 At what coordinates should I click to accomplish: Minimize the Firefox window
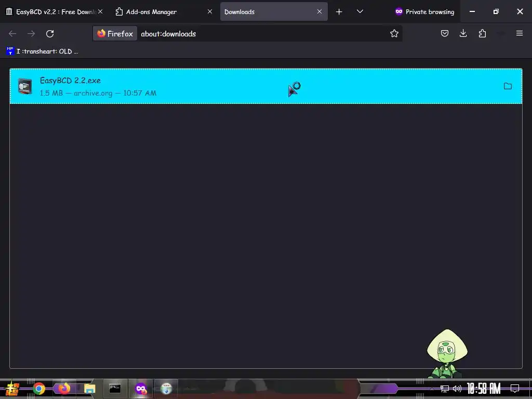pos(472,11)
